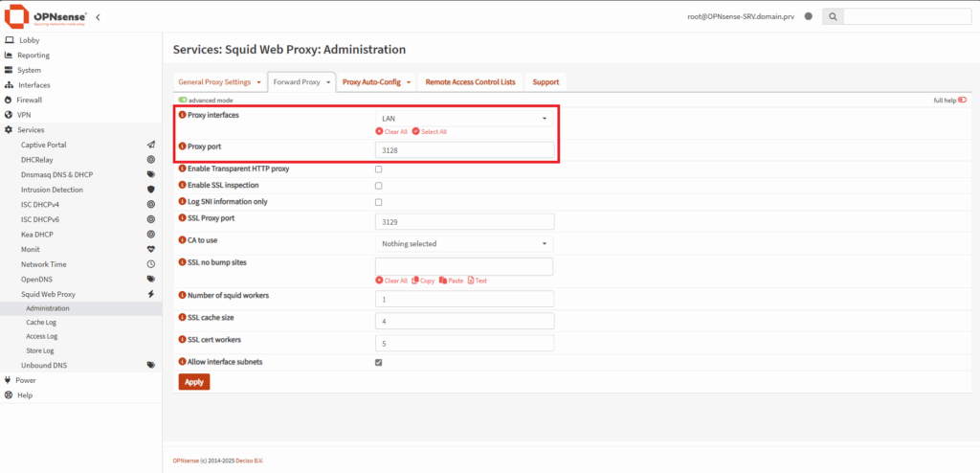Click Select All under Proxy interfaces

430,132
